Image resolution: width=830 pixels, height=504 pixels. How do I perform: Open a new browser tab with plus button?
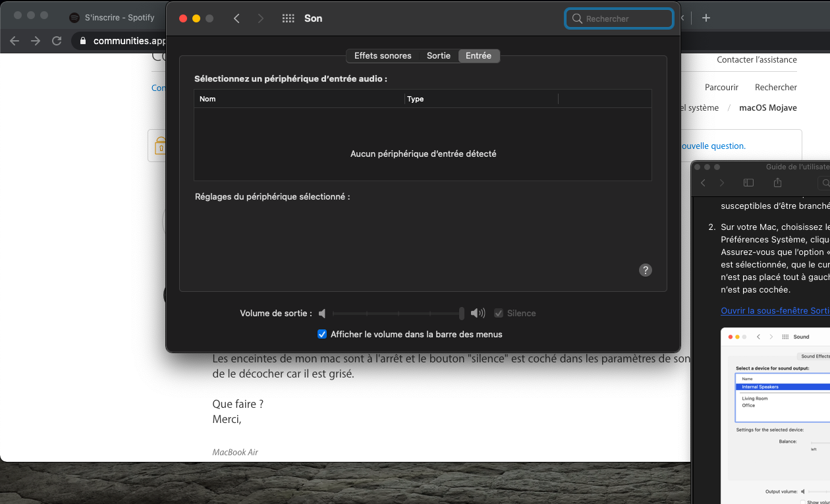coord(706,18)
